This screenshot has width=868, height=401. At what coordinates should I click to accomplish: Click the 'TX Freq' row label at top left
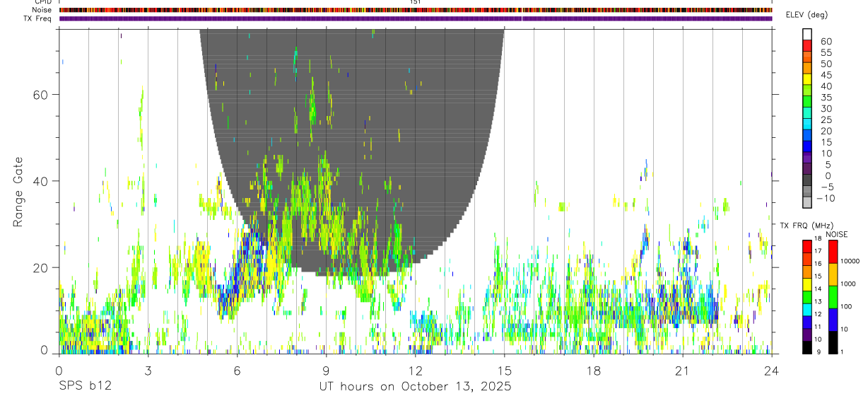point(38,18)
